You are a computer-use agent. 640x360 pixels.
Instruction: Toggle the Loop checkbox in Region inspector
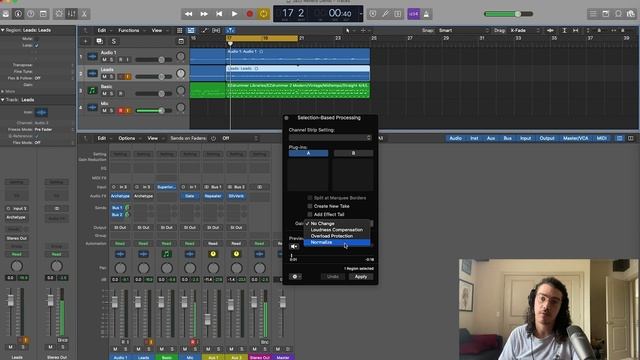pos(36,45)
